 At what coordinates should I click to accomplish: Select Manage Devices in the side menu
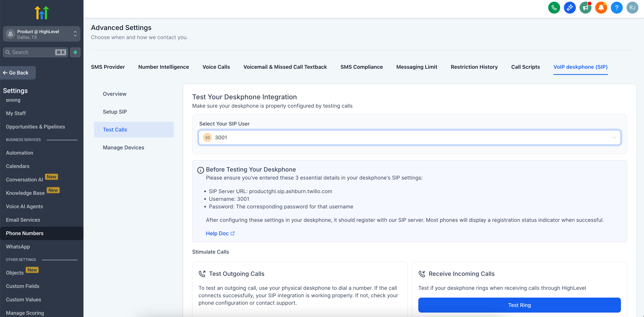coord(124,147)
